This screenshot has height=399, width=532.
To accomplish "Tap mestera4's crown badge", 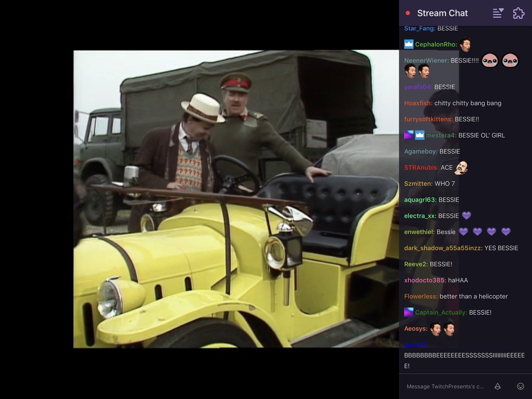I will (x=420, y=135).
